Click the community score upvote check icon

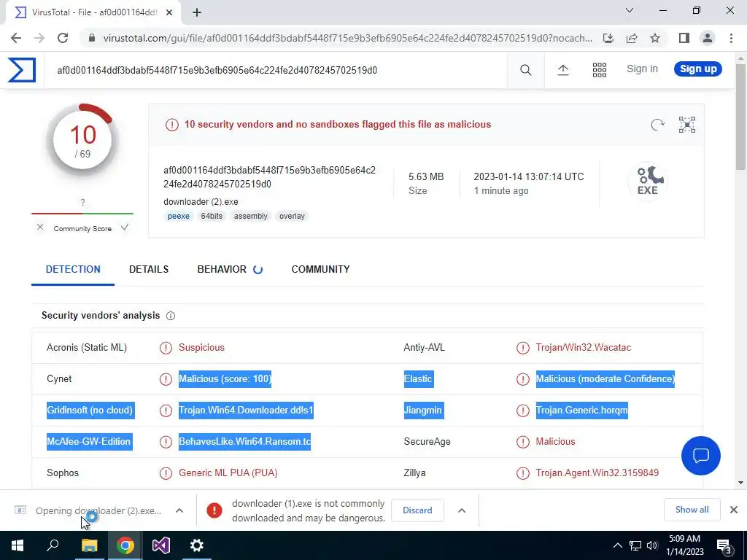click(x=124, y=227)
